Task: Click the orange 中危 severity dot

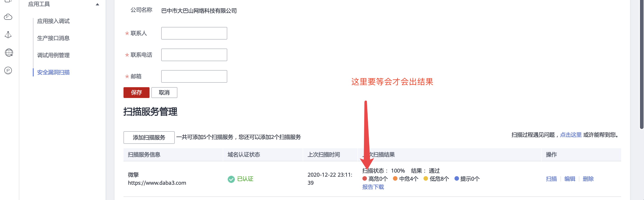Action: click(x=395, y=178)
